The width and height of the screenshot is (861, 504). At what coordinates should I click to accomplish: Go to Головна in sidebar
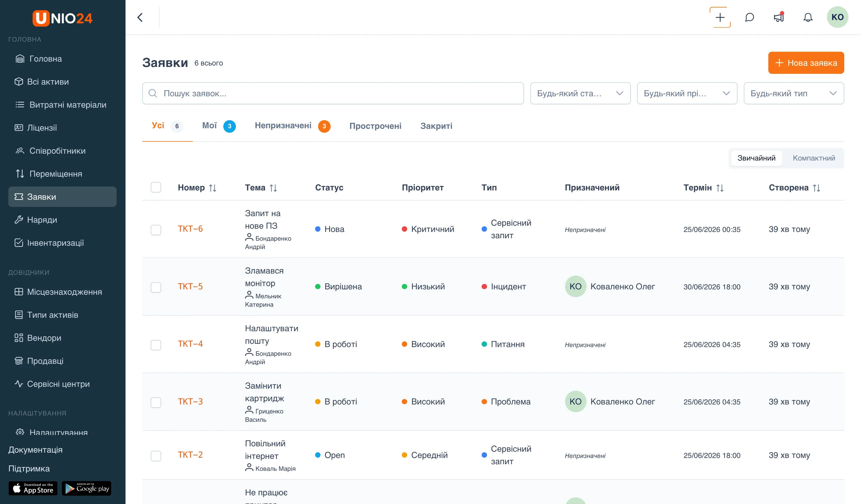point(62,59)
